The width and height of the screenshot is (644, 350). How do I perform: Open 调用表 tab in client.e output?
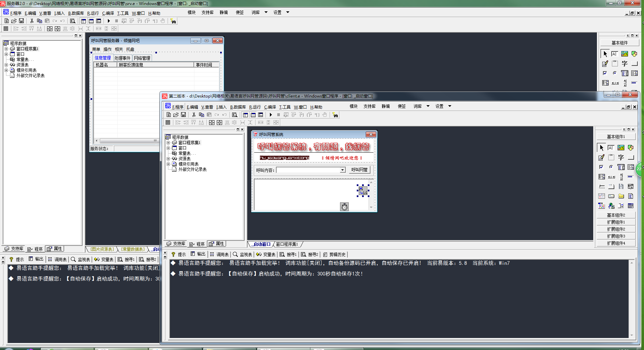click(x=219, y=254)
